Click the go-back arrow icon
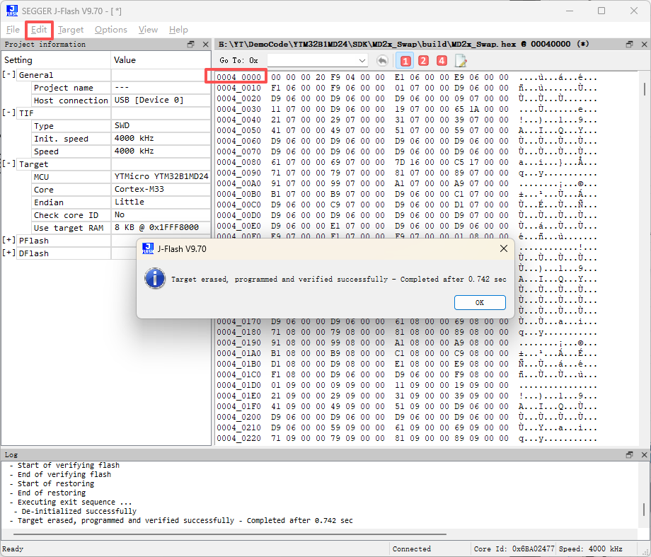The height and width of the screenshot is (557, 651). (382, 61)
